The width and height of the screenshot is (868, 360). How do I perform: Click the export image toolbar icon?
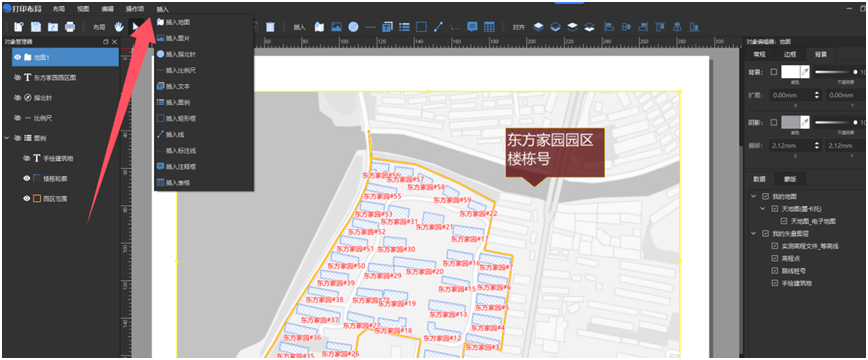tap(53, 27)
